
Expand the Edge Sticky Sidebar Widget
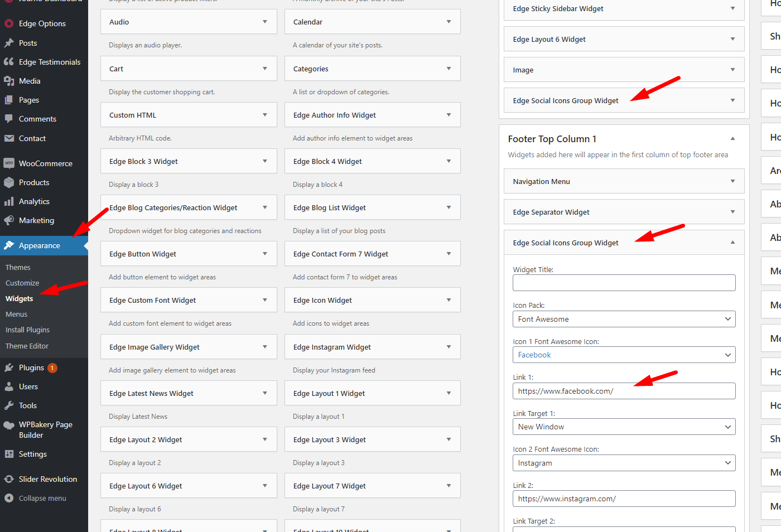(732, 8)
